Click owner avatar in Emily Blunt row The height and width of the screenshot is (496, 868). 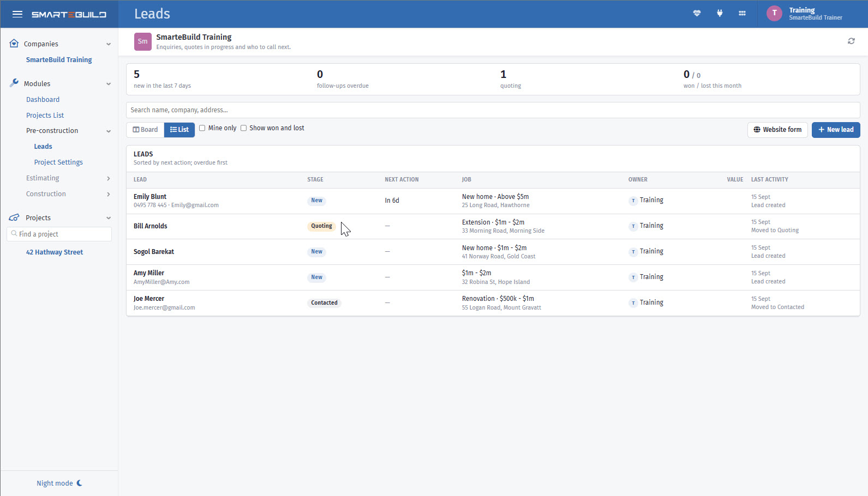click(x=633, y=201)
